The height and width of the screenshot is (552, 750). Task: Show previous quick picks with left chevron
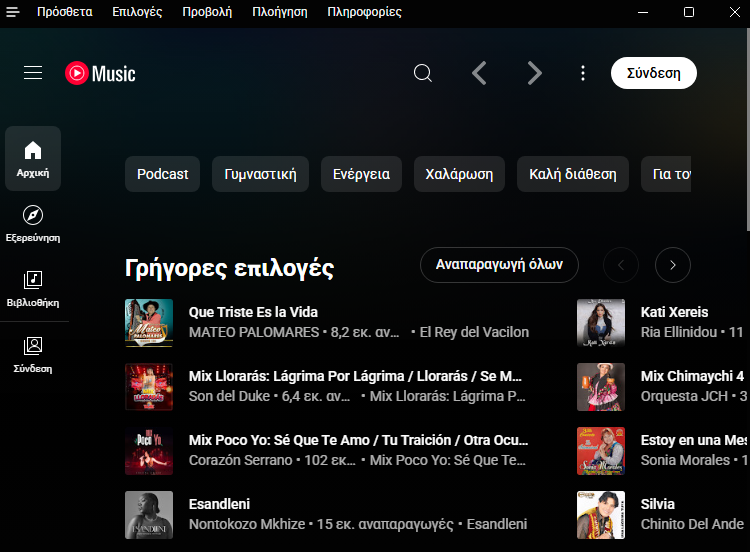(621, 265)
